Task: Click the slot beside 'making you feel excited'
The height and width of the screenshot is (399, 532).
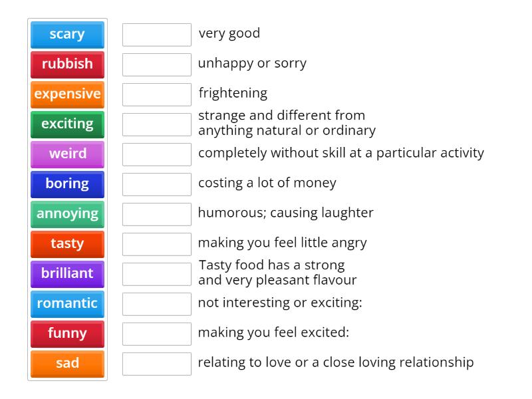Action: click(x=157, y=334)
